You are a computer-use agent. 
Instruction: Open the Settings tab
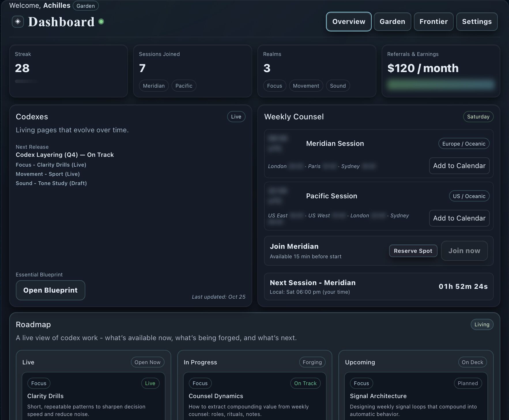point(476,22)
